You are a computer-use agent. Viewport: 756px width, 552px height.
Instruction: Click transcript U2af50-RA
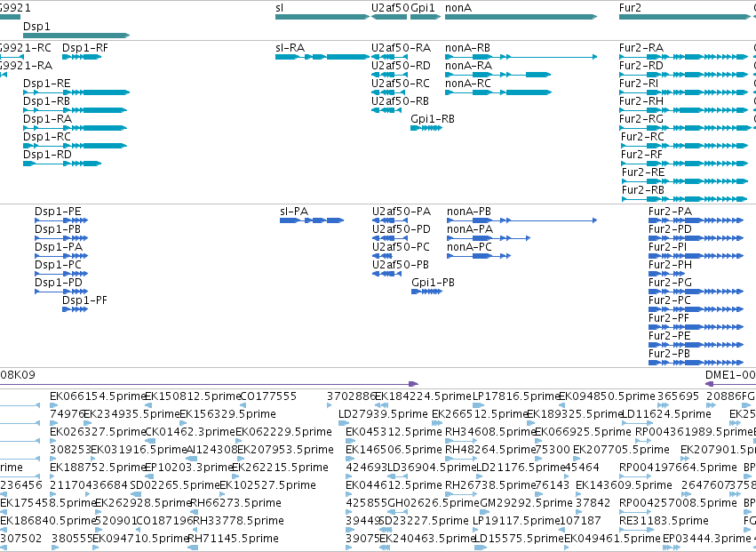pos(390,57)
